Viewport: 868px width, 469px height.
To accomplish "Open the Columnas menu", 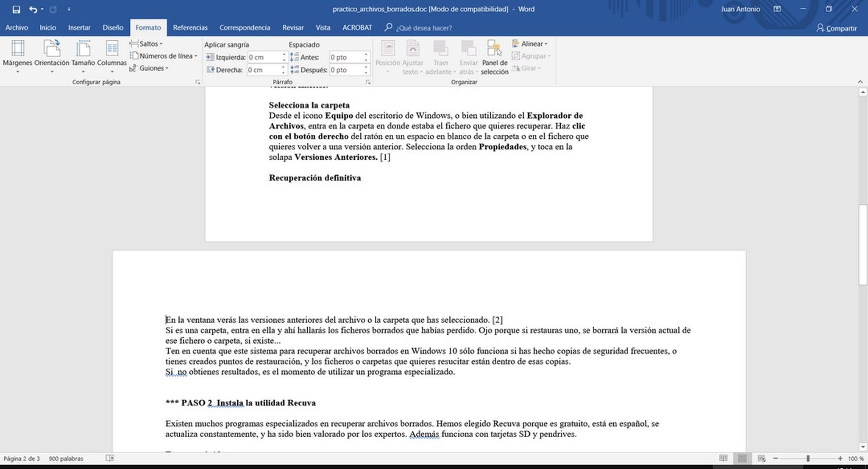I will point(112,56).
